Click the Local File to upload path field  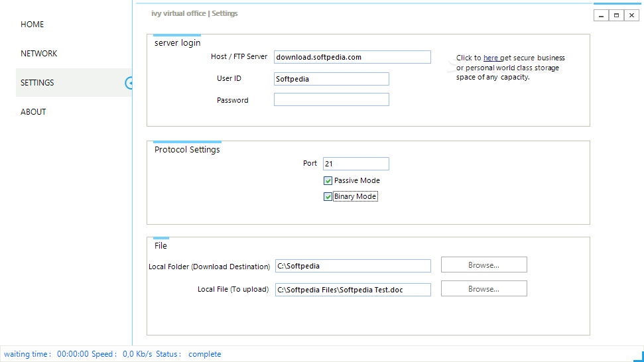(353, 290)
